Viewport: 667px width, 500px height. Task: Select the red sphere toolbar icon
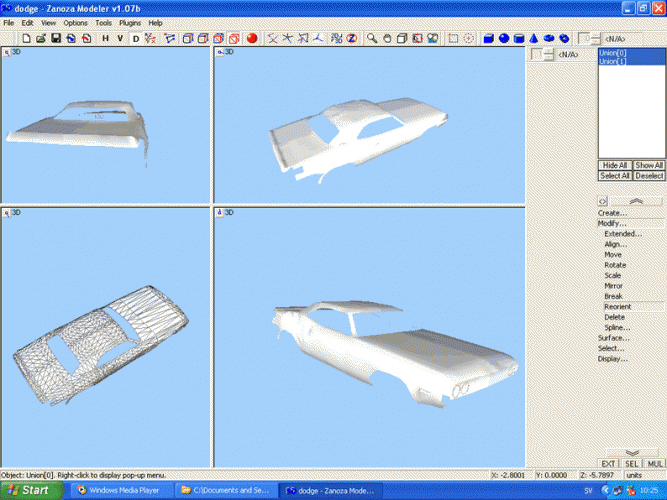[x=252, y=38]
